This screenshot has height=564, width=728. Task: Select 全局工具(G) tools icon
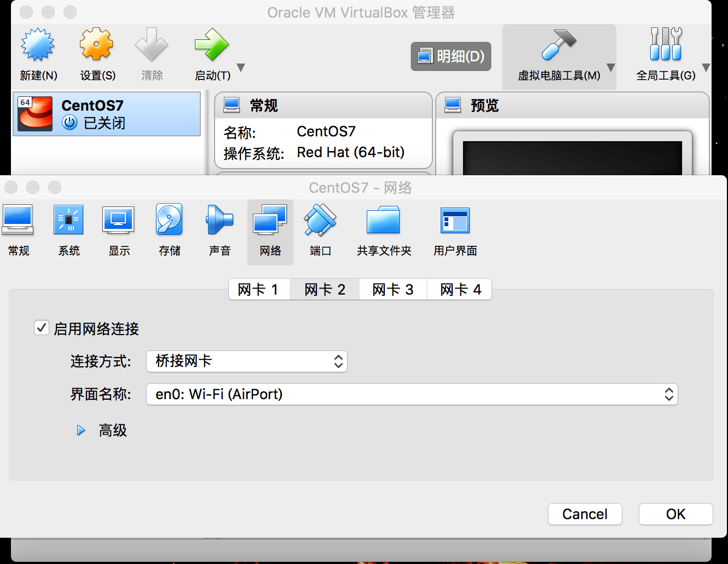click(x=666, y=45)
